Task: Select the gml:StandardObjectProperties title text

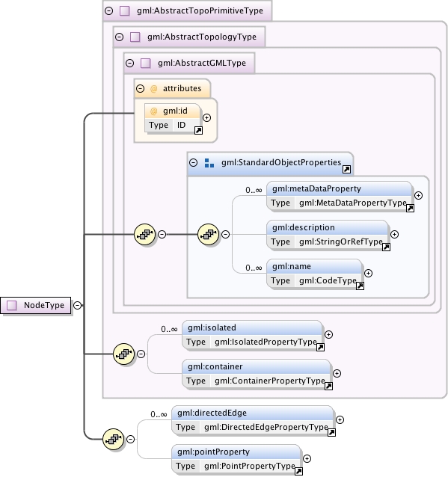Action: [x=281, y=162]
